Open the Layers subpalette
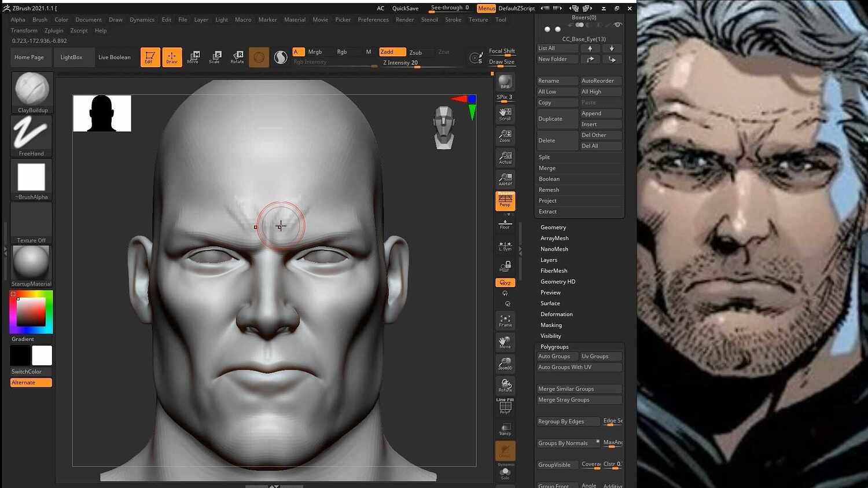The height and width of the screenshot is (488, 868). [x=549, y=260]
